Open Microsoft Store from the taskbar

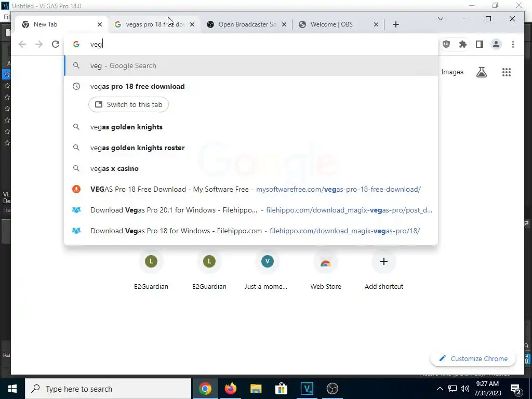coord(281,389)
